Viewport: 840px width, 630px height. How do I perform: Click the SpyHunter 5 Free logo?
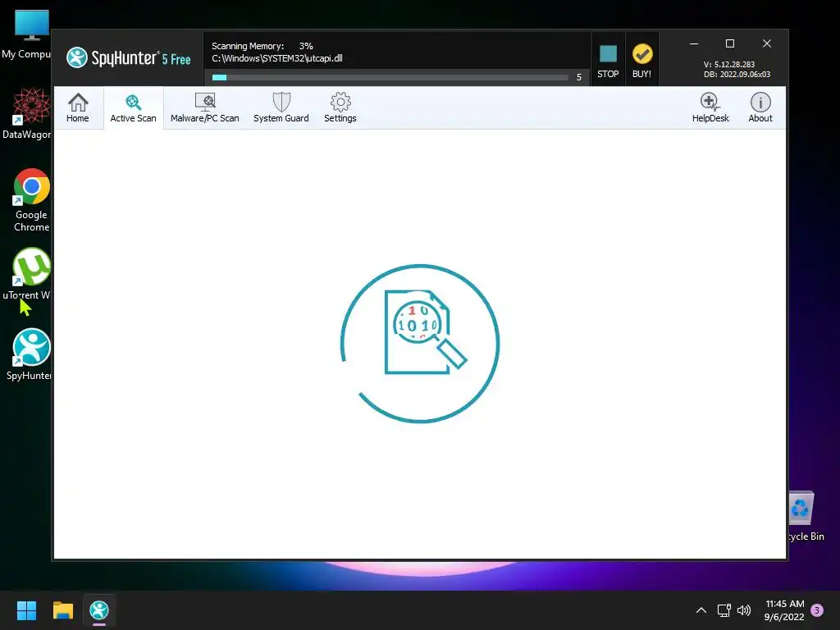click(129, 58)
